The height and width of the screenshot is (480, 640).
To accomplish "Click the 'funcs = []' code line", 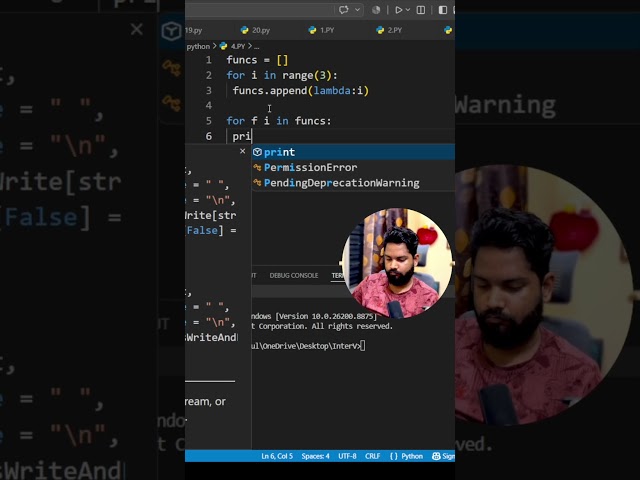I will point(258,60).
